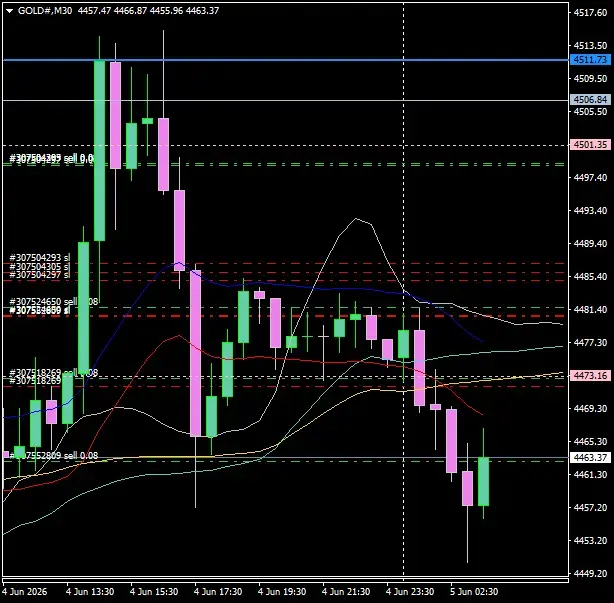Click the 4485.40 value on price scale
Screen dimensions: 614x603
tap(590, 276)
